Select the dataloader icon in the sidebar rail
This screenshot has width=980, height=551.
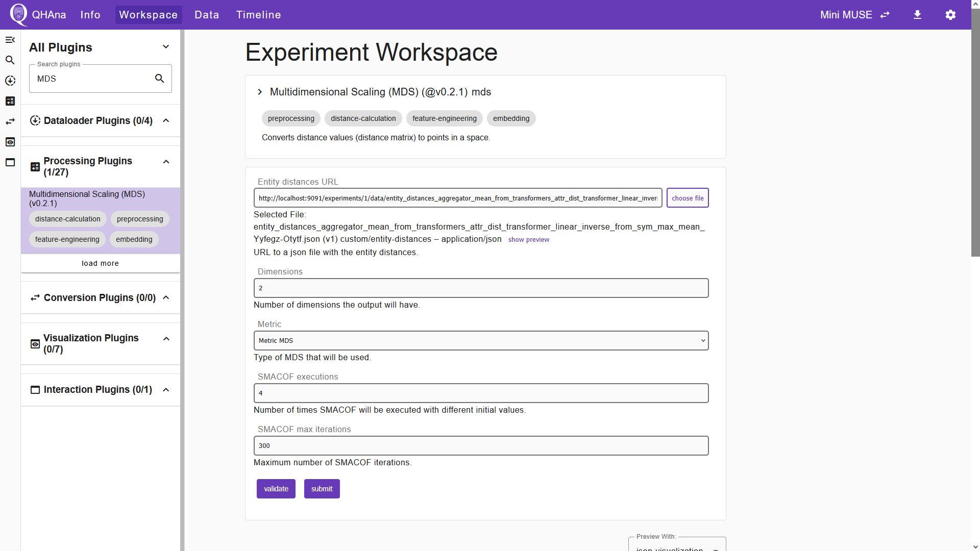click(x=10, y=81)
